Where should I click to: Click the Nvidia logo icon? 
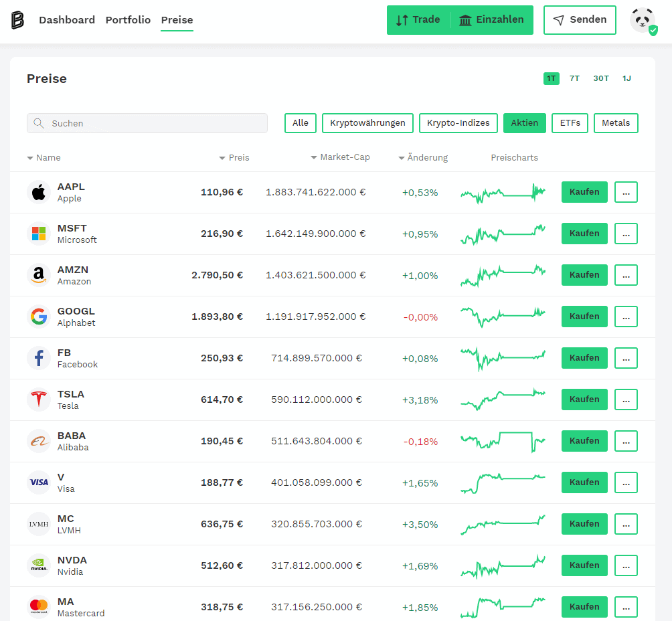39,565
